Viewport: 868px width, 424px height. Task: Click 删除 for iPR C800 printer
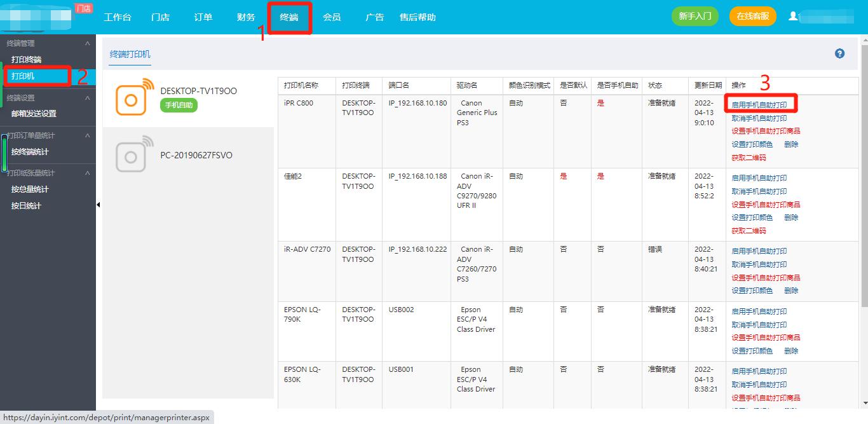pyautogui.click(x=791, y=144)
